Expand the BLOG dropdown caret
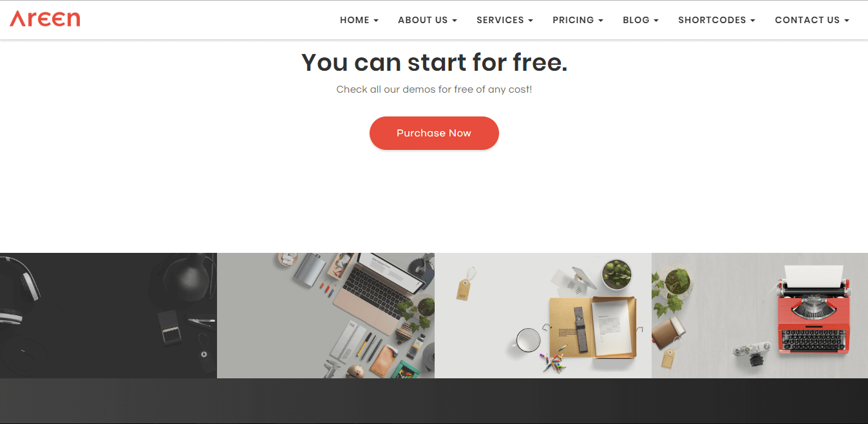The image size is (868, 424). pyautogui.click(x=656, y=21)
